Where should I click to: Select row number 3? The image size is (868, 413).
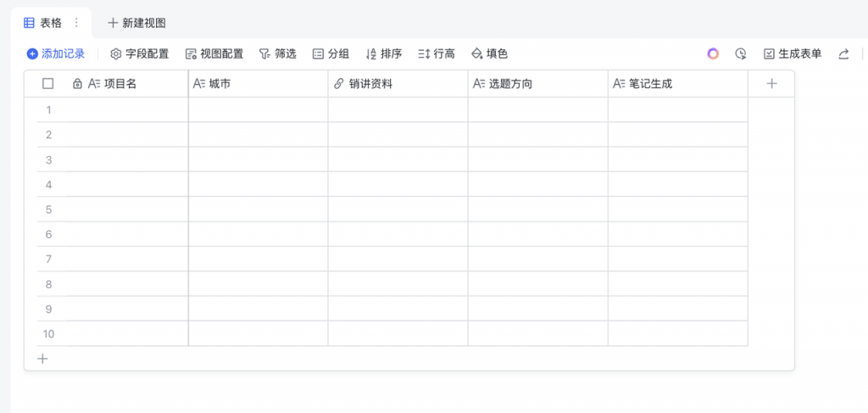[x=48, y=159]
